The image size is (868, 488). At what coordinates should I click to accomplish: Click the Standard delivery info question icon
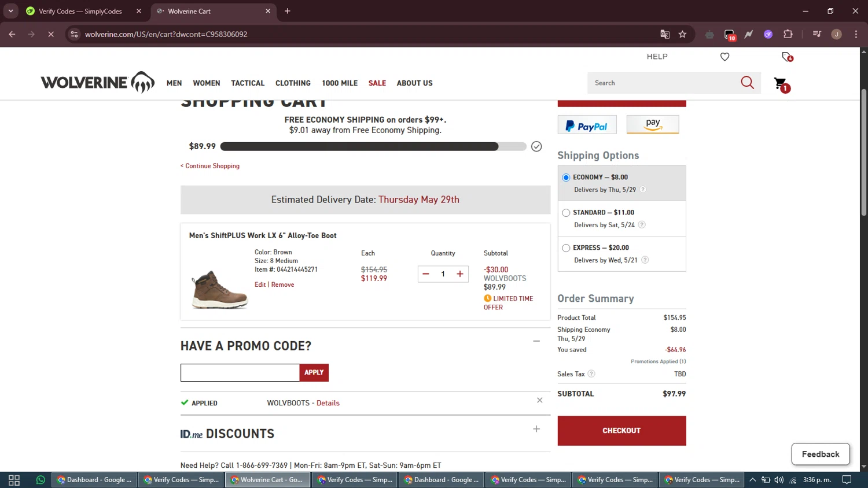641,225
